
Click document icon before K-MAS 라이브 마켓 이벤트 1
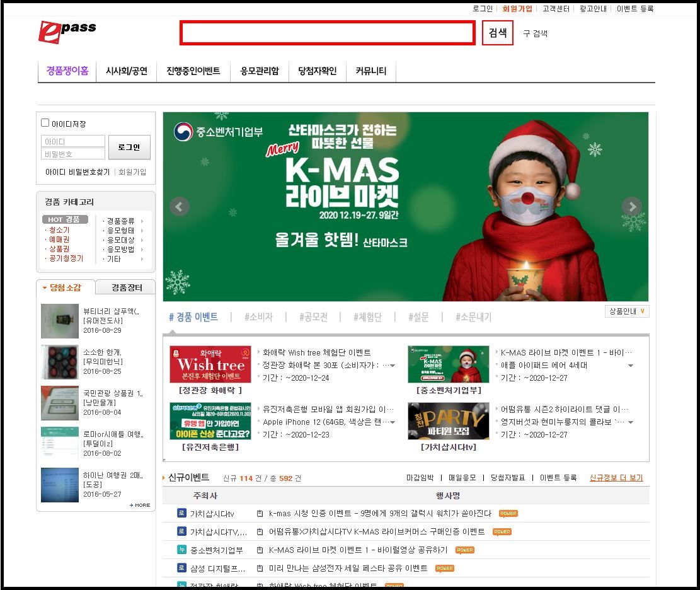(x=260, y=550)
